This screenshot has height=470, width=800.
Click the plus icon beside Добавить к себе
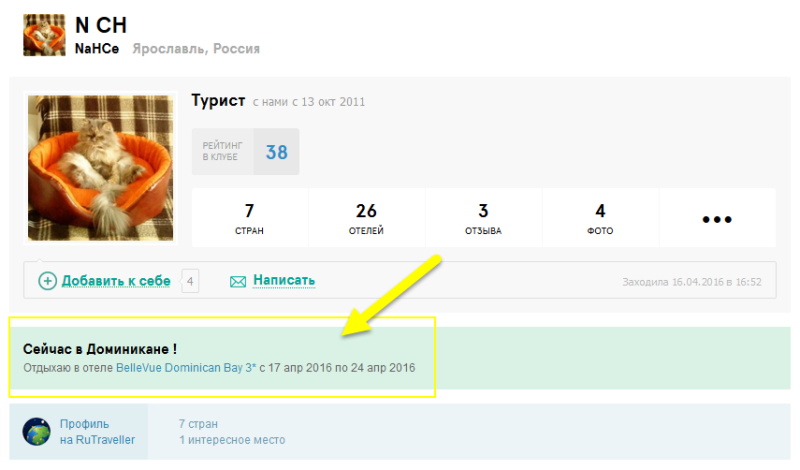tap(47, 281)
